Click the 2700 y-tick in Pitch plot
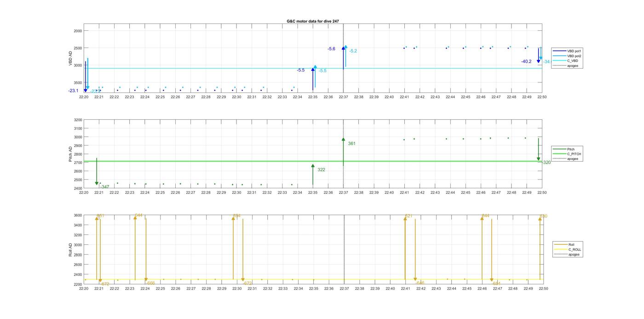Screen dimensions: 644x319 78,163
